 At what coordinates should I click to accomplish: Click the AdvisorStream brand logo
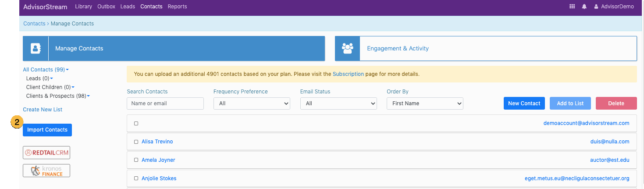tap(45, 7)
